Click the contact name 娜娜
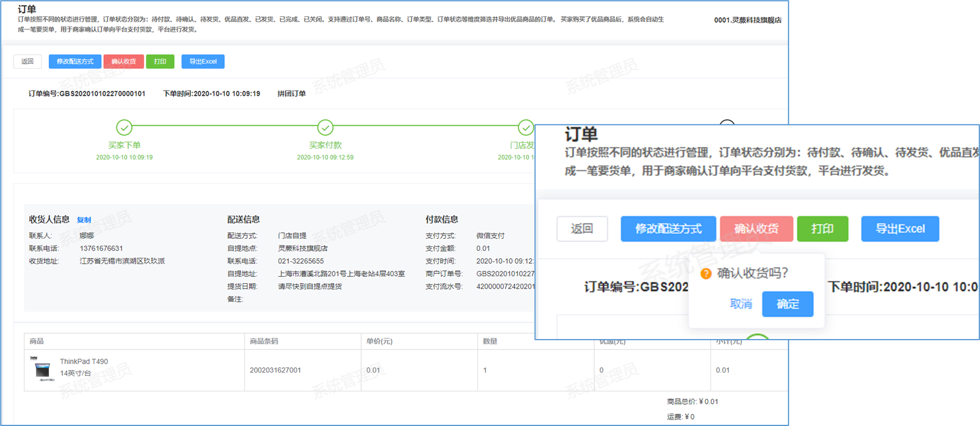The width and height of the screenshot is (980, 426). pos(87,236)
